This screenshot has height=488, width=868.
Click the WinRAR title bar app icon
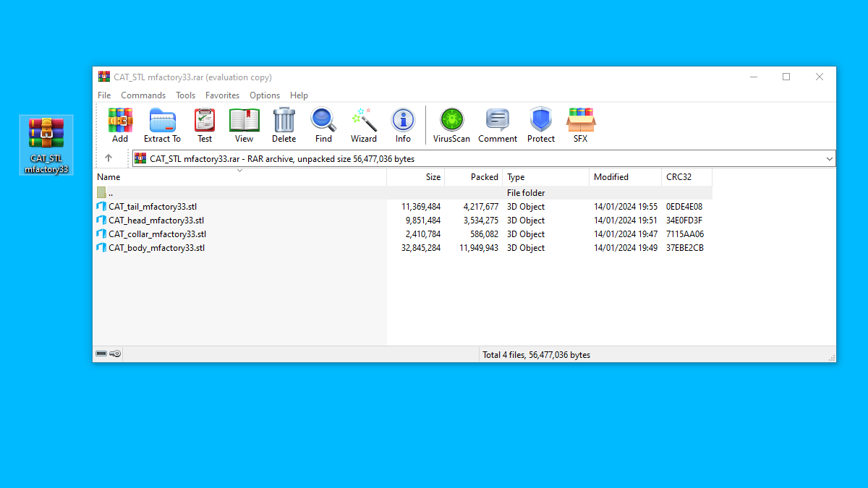coord(104,77)
